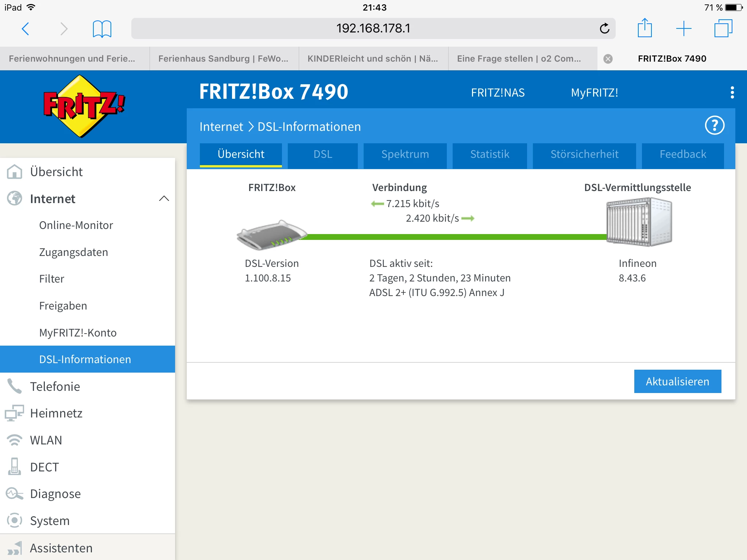The width and height of the screenshot is (747, 560).
Task: Click the Infineon version 8.43.6
Action: [x=632, y=278]
